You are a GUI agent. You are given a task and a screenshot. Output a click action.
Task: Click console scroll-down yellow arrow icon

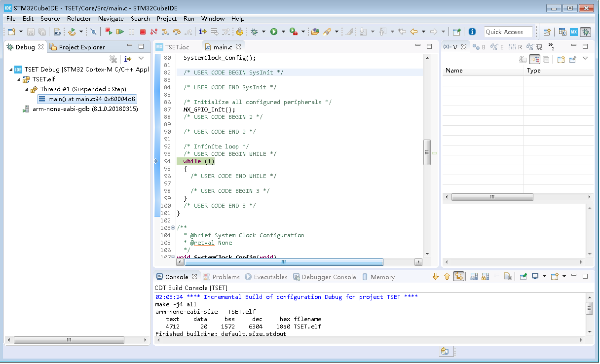pos(435,276)
